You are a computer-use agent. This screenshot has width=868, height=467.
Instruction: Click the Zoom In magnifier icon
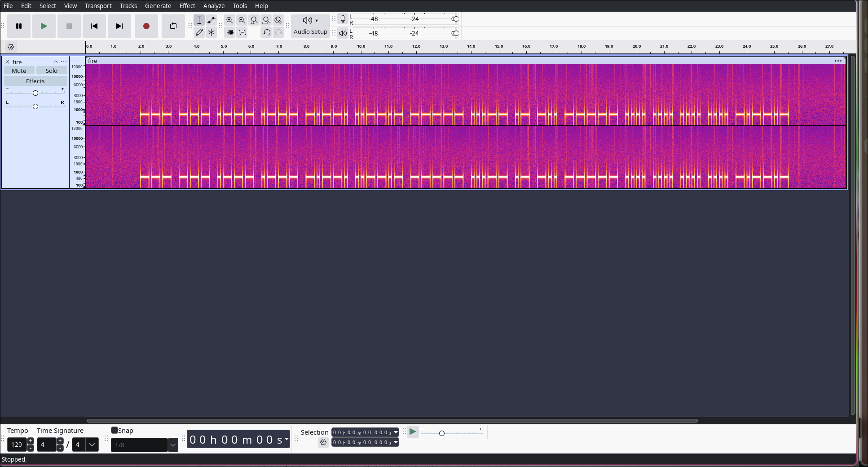pyautogui.click(x=229, y=20)
